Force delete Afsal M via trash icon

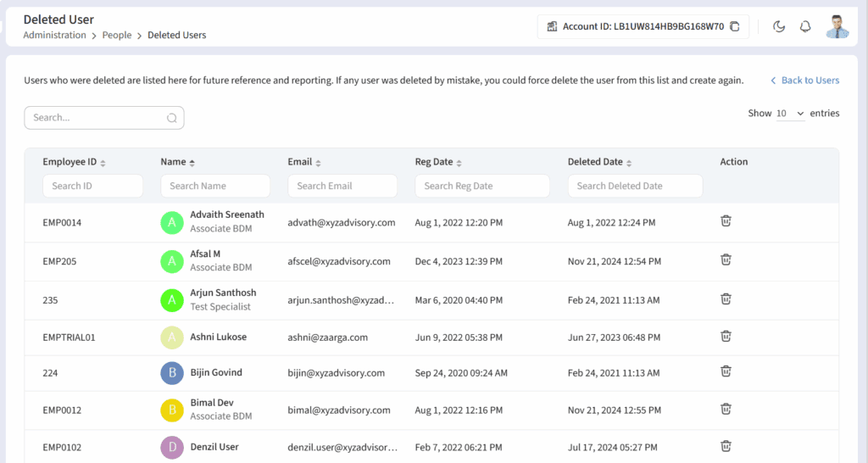pos(726,260)
